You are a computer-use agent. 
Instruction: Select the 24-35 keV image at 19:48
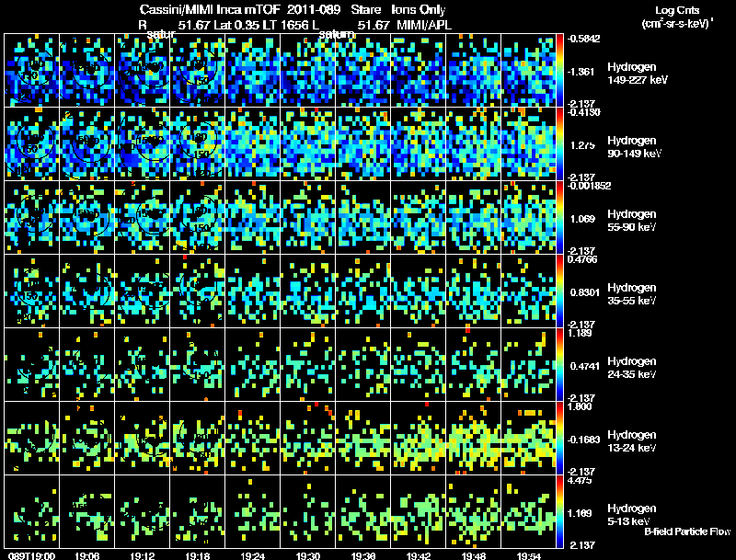[473, 365]
